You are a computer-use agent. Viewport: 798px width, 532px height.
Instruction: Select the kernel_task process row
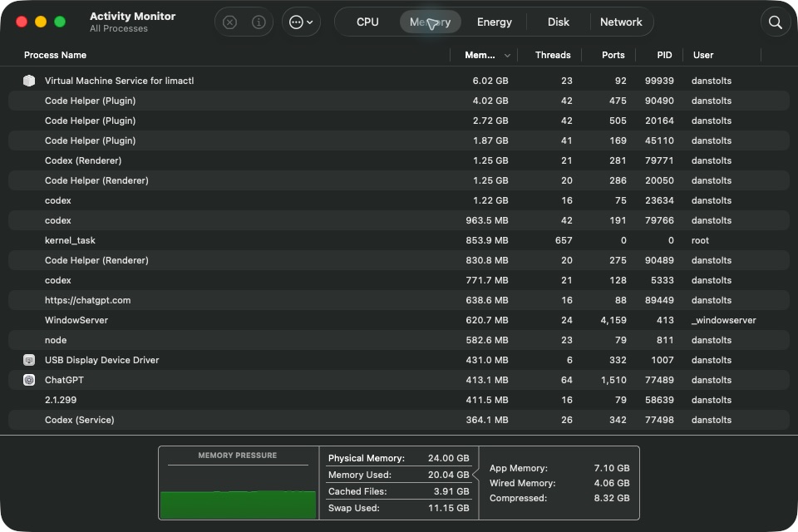pos(398,240)
